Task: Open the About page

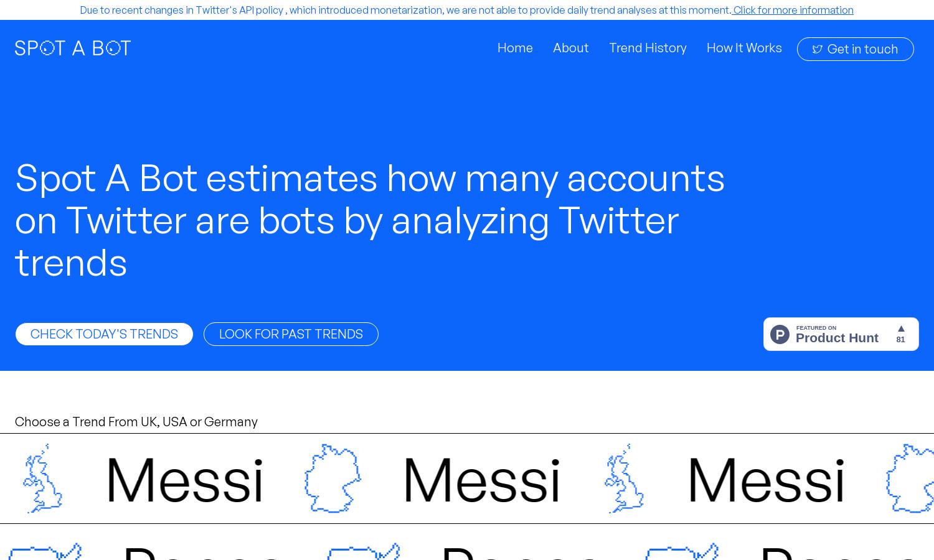Action: click(570, 48)
